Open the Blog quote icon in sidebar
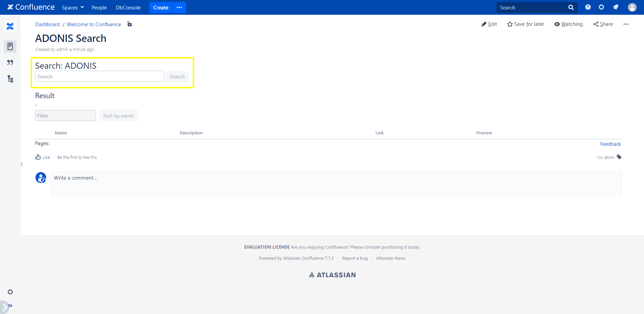Screen dimensions: 644x314 10,63
